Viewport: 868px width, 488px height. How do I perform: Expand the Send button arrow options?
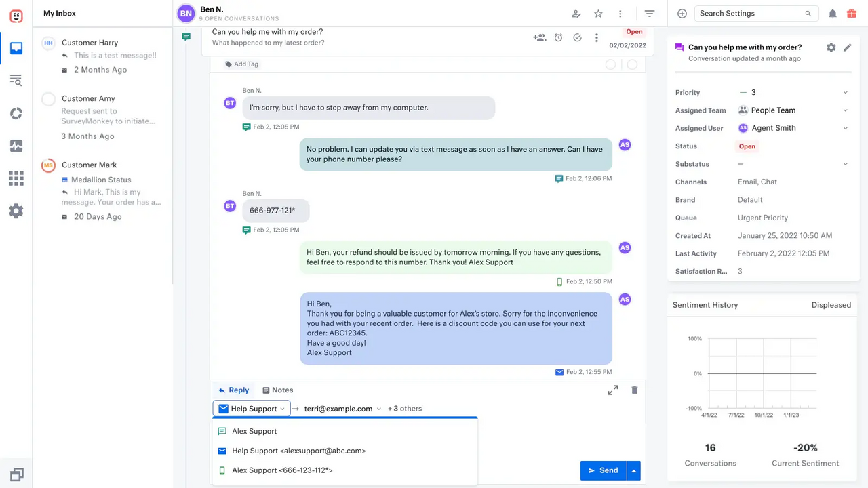click(633, 470)
